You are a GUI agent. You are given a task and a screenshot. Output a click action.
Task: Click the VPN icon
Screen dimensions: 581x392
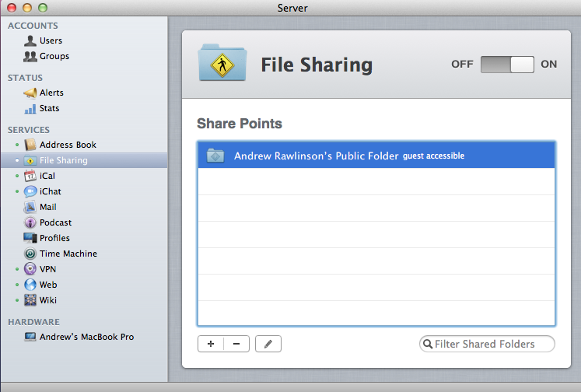30,269
